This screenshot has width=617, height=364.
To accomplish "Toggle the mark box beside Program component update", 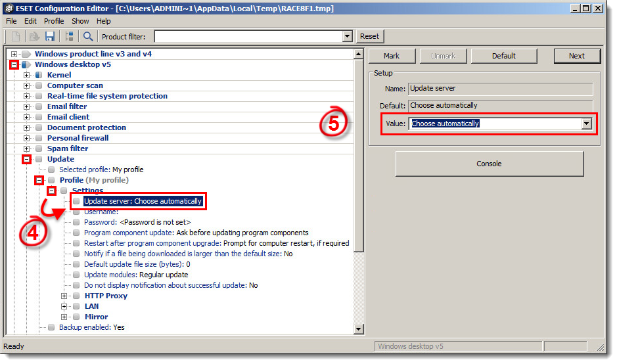I will point(76,233).
